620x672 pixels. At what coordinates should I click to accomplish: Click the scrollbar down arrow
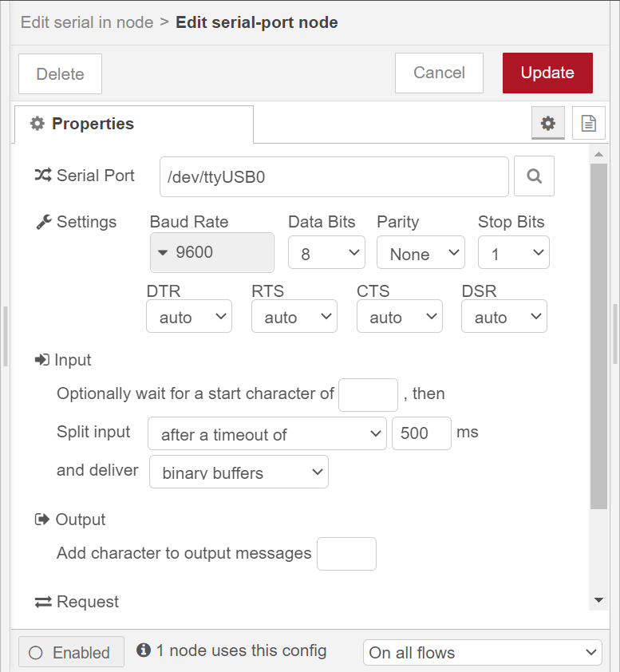[x=599, y=600]
